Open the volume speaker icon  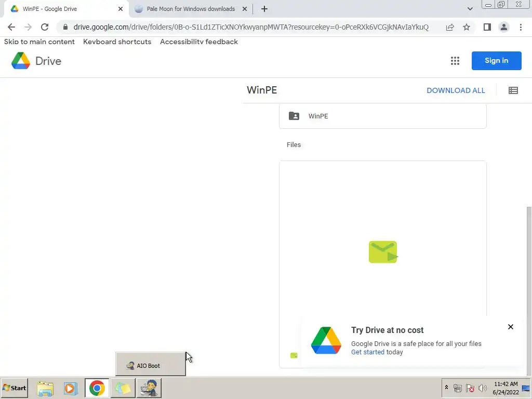[482, 388]
